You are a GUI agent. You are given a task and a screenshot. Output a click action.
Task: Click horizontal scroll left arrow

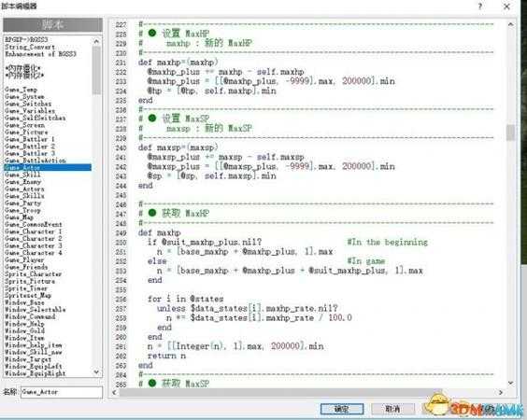114,392
